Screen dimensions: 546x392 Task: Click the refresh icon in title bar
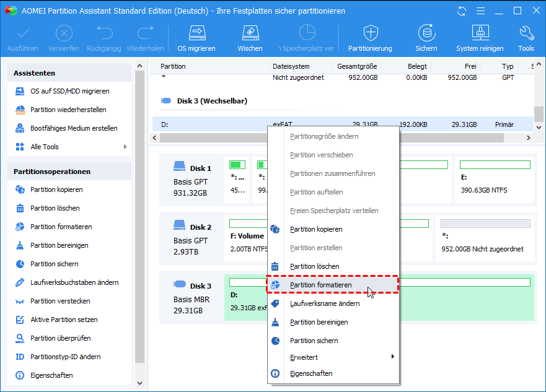(462, 11)
